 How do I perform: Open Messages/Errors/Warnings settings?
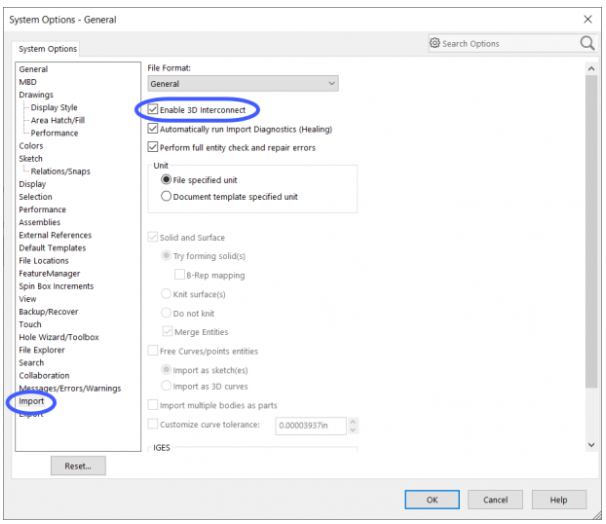(x=70, y=388)
